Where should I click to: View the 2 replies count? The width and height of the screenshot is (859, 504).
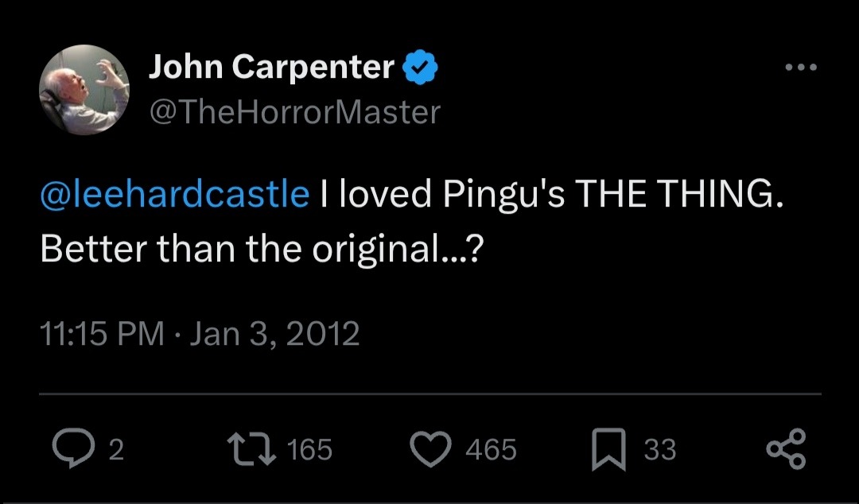[x=115, y=450]
